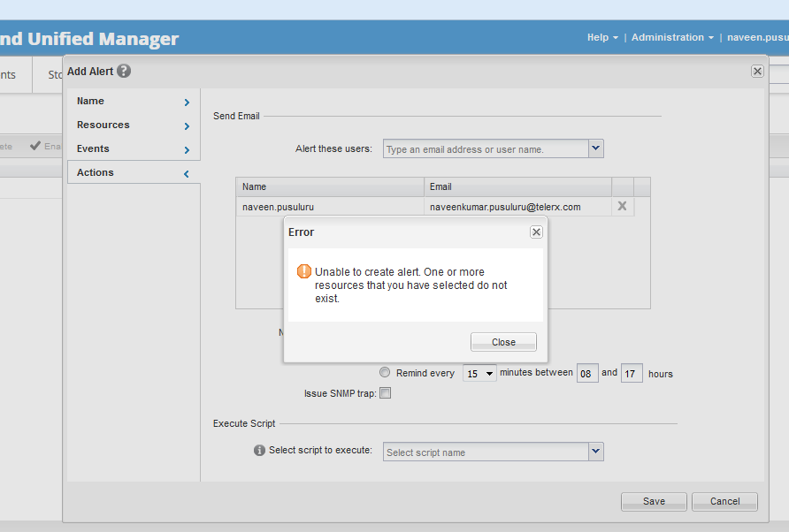Click the Email column header
The image size is (789, 532).
coord(517,186)
